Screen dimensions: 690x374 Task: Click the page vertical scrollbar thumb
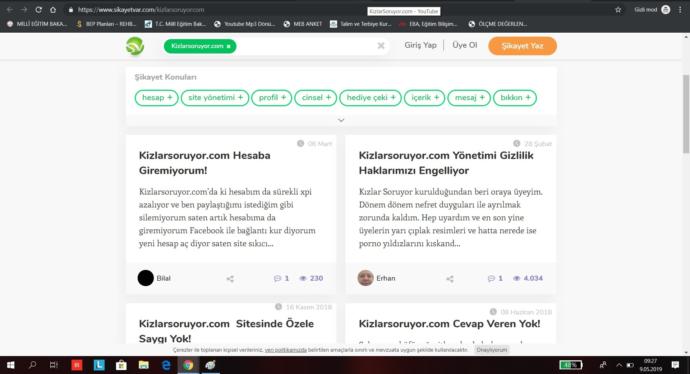point(686,114)
